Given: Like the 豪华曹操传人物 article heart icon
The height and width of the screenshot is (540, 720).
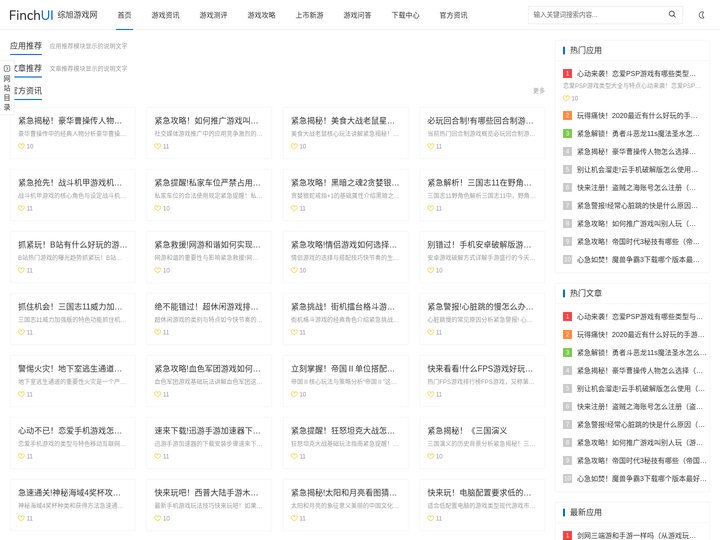Looking at the screenshot, I should tap(21, 146).
